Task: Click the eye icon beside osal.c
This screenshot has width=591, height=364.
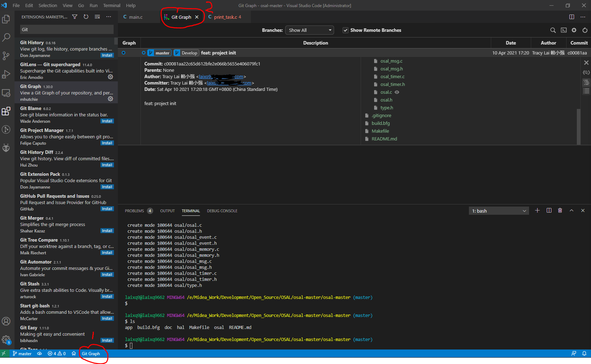Action: (x=397, y=92)
